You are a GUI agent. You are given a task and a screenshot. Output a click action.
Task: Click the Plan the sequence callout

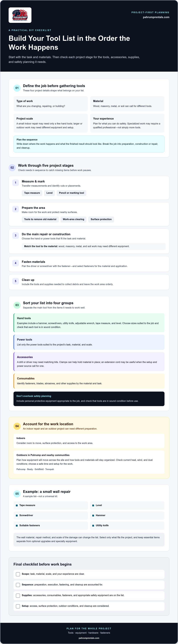[x=89, y=144]
